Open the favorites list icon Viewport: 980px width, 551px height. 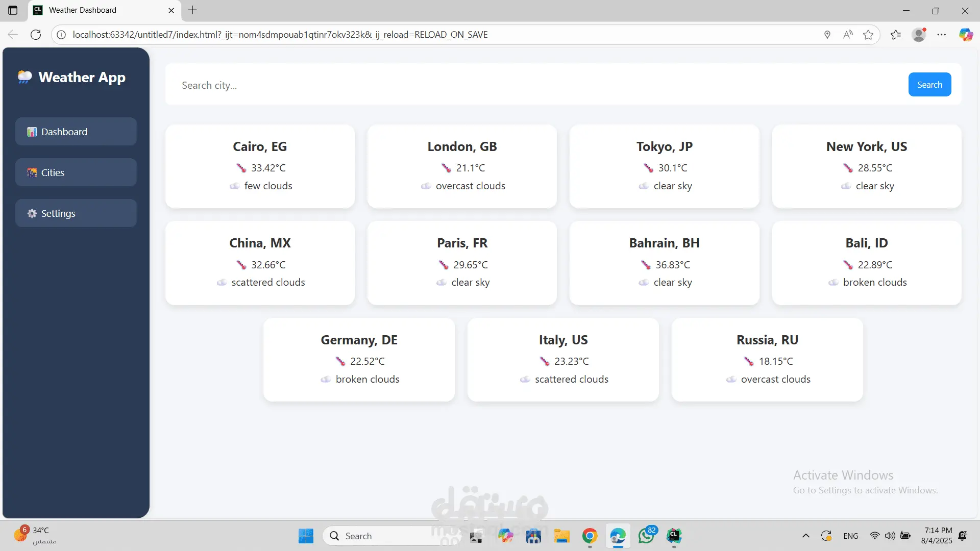896,35
